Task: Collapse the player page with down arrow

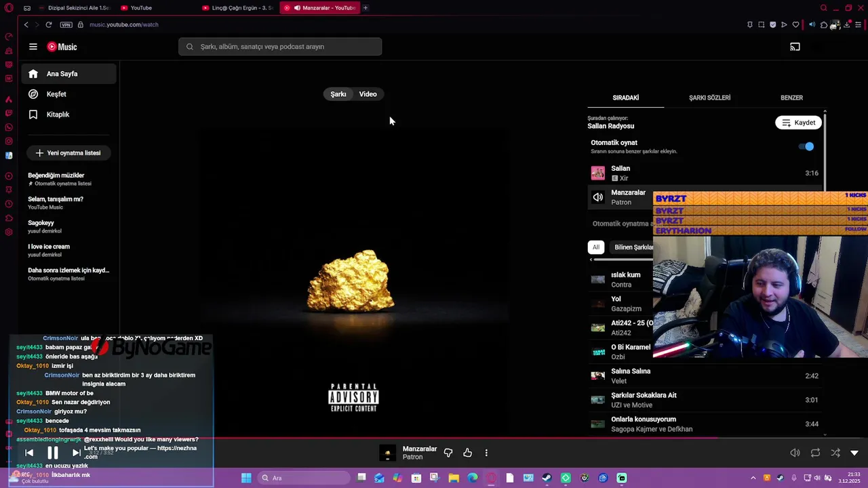Action: (x=854, y=453)
